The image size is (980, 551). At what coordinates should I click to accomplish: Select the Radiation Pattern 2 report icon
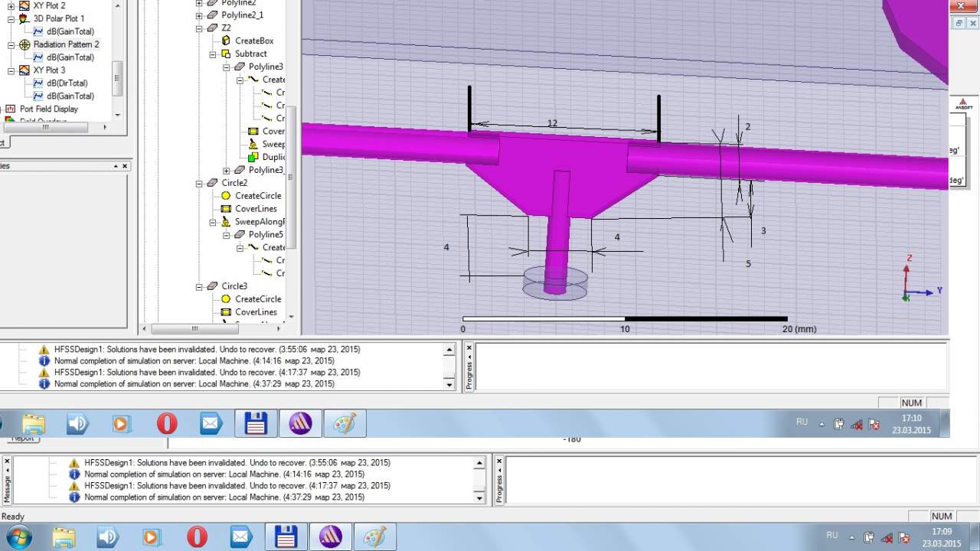24,44
